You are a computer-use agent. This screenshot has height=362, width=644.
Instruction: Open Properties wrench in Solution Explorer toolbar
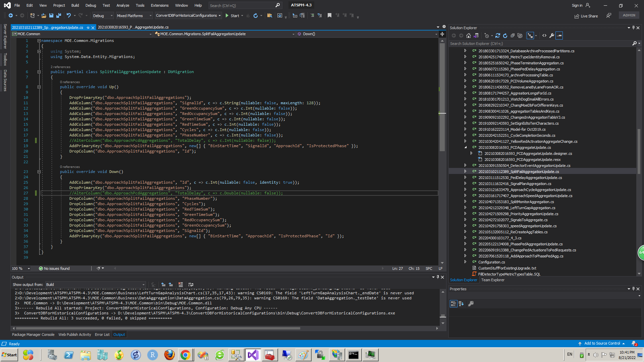[x=552, y=36]
